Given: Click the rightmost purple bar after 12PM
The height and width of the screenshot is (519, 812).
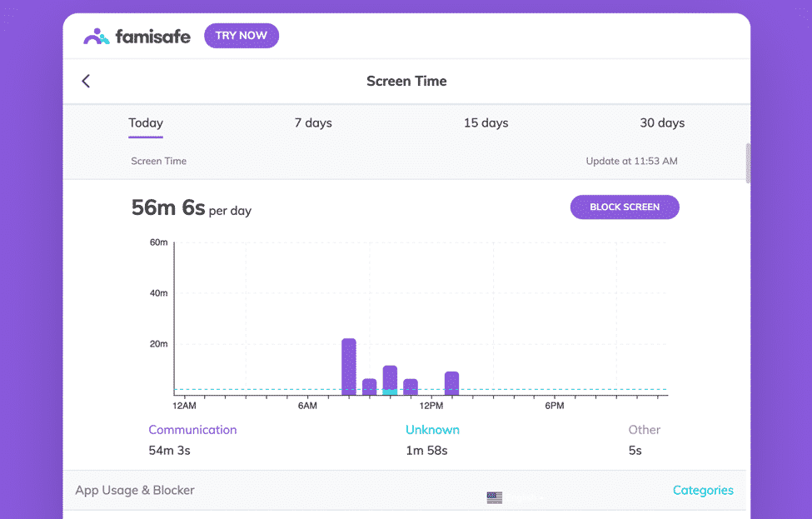Looking at the screenshot, I should [x=451, y=382].
